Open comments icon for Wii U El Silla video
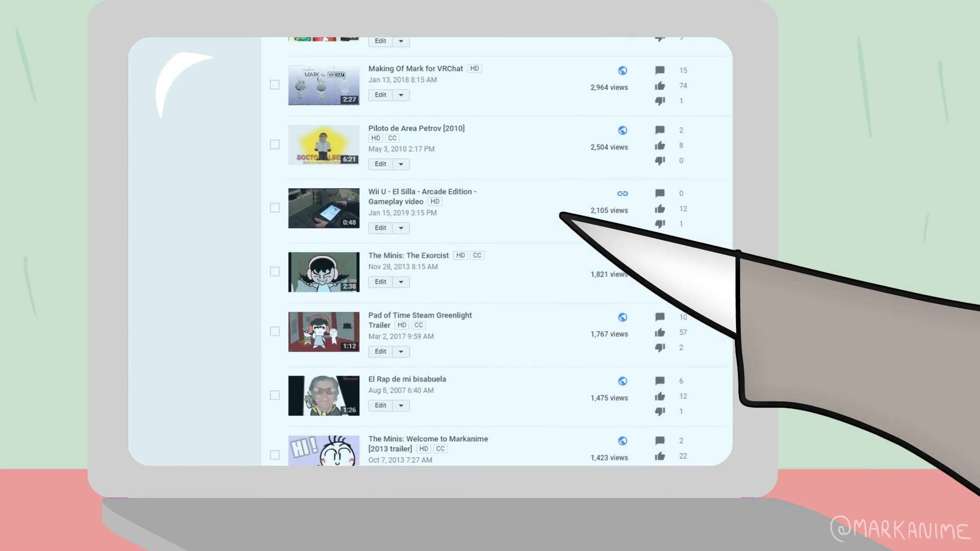 [659, 193]
